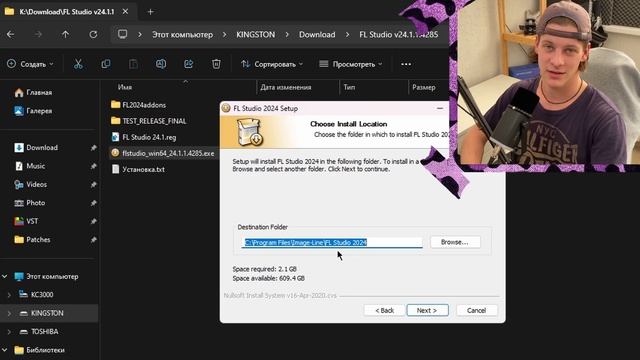Expand the KC3000 drive node
The image size is (640, 360).
click(9, 295)
